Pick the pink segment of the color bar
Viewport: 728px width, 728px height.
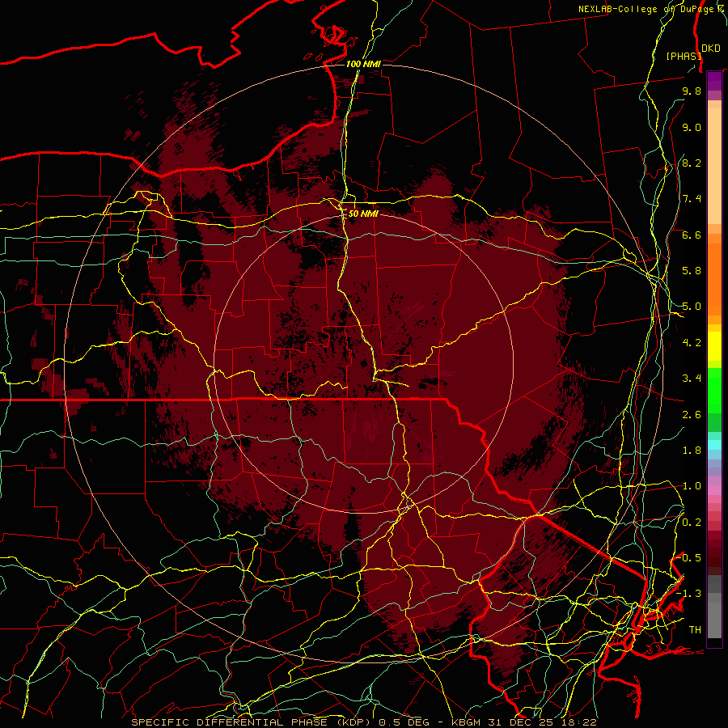pyautogui.click(x=714, y=490)
